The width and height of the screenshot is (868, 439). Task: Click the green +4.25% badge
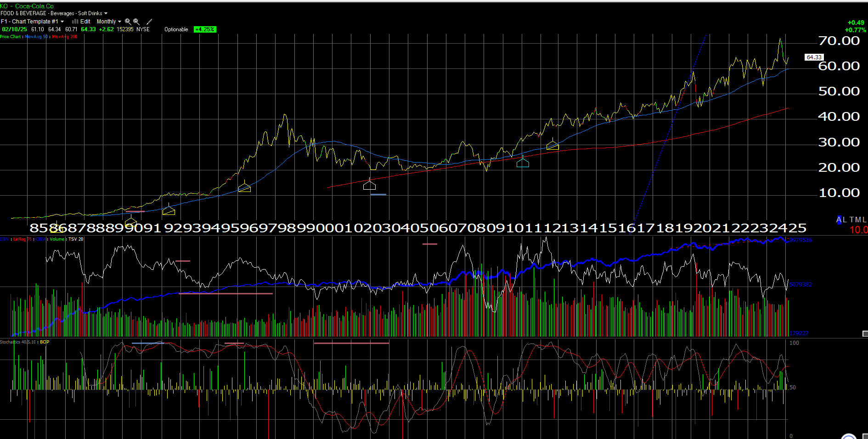[205, 29]
